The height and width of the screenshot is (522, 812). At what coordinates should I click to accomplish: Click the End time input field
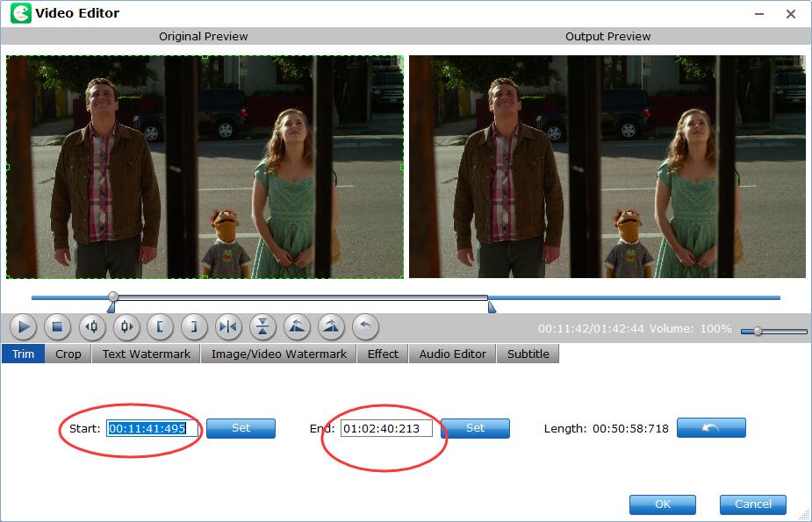click(386, 428)
